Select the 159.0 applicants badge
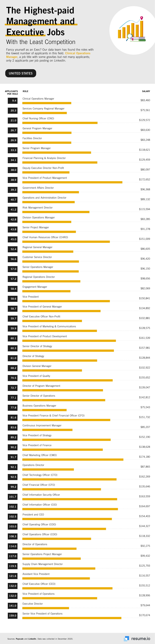The height and width of the screenshot is (644, 155). click(13, 616)
